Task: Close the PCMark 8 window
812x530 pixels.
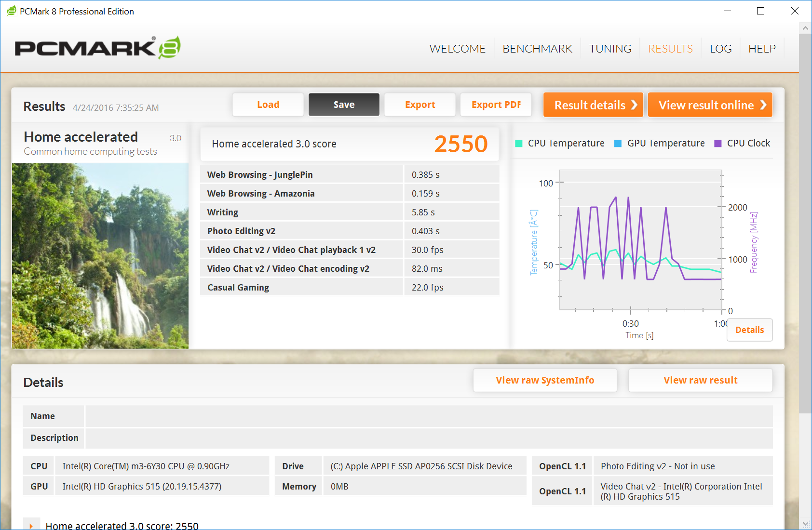Action: pos(795,11)
